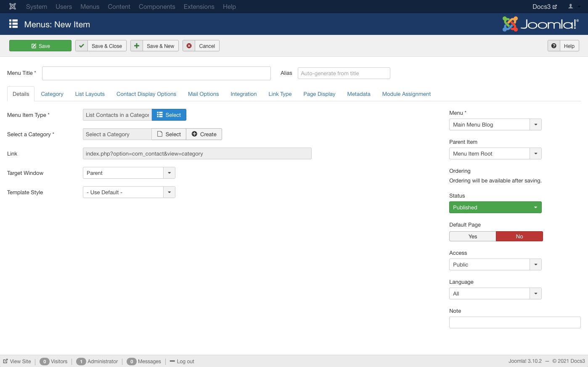This screenshot has width=588, height=367.
Task: Expand the Access dropdown showing Public
Action: click(x=535, y=264)
